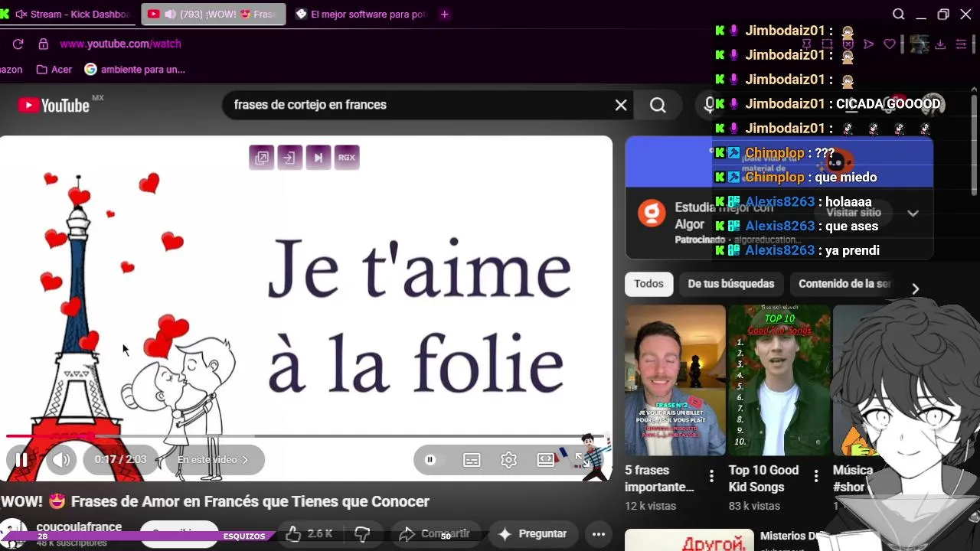The height and width of the screenshot is (551, 980).
Task: Enter fullscreen with the expand arrows icon
Action: coord(583,459)
